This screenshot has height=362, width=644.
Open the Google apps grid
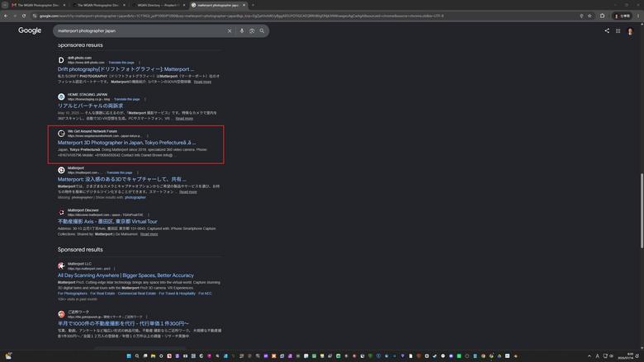(618, 31)
